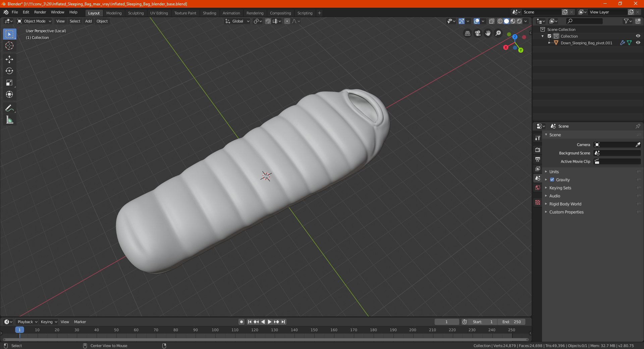
Task: Toggle viewport gizmos display
Action: coord(462,21)
